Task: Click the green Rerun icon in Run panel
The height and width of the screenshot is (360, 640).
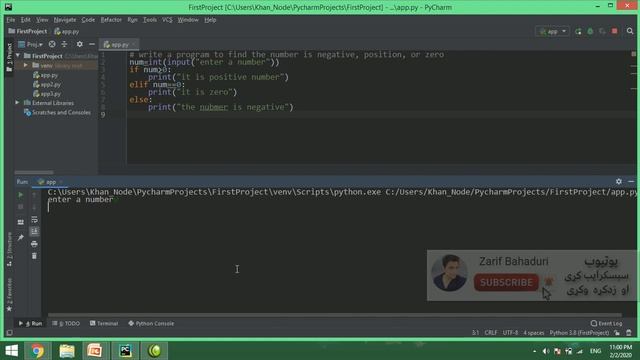Action: [20, 195]
